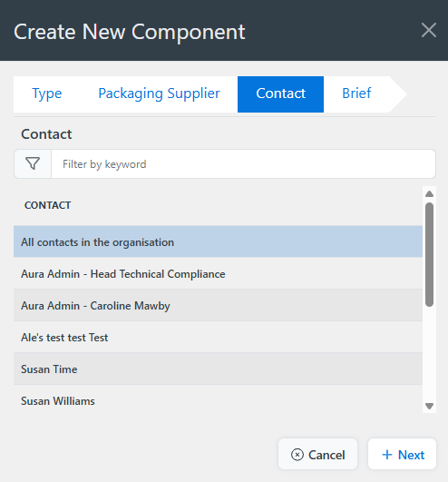The width and height of the screenshot is (448, 482).
Task: Focus the Filter by keyword field
Action: pos(243,163)
